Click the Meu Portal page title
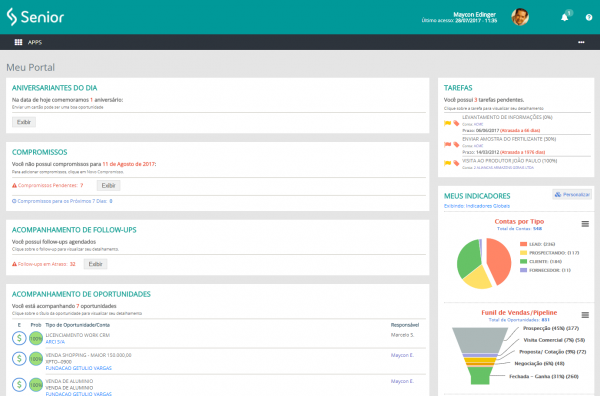Viewport: 600px width, 396px height. point(31,67)
